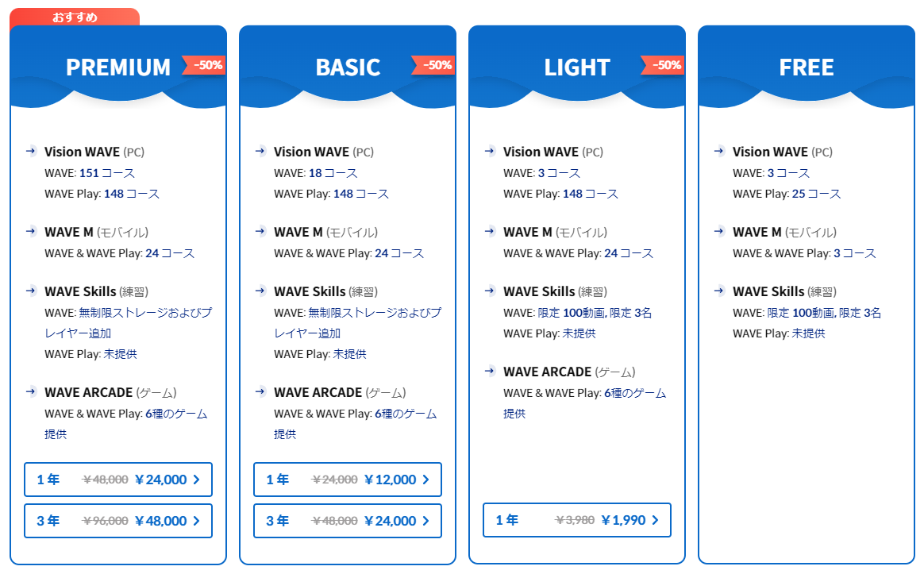The width and height of the screenshot is (924, 574).
Task: Click the arrow icon beside FREE WAVE Skills
Action: (719, 291)
